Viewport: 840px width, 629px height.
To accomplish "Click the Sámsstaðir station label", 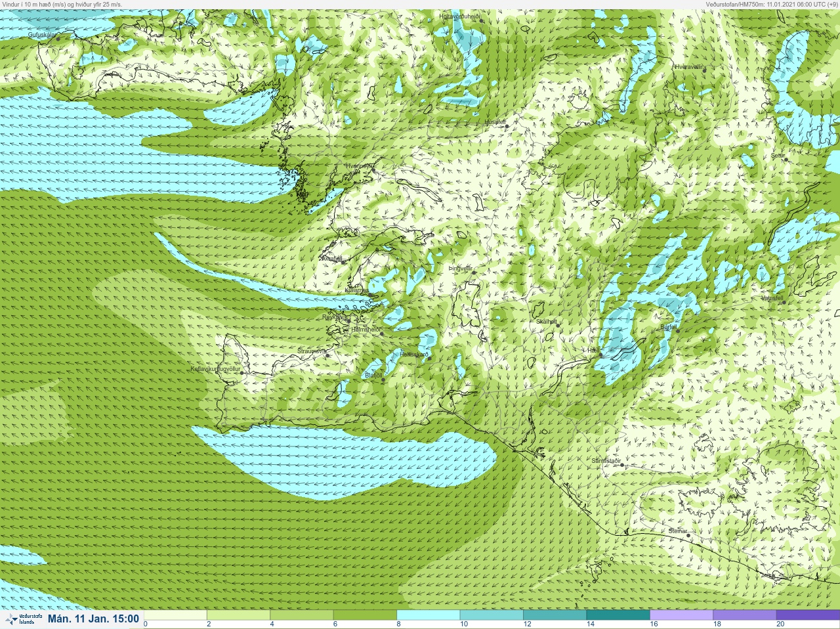I will [x=606, y=461].
